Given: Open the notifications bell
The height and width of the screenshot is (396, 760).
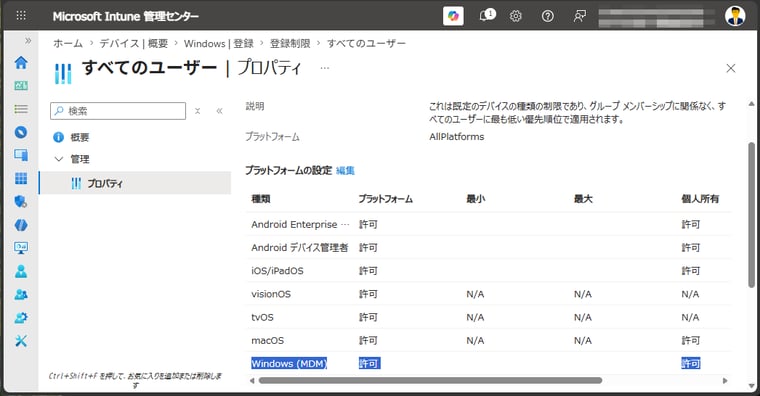Looking at the screenshot, I should coord(486,16).
